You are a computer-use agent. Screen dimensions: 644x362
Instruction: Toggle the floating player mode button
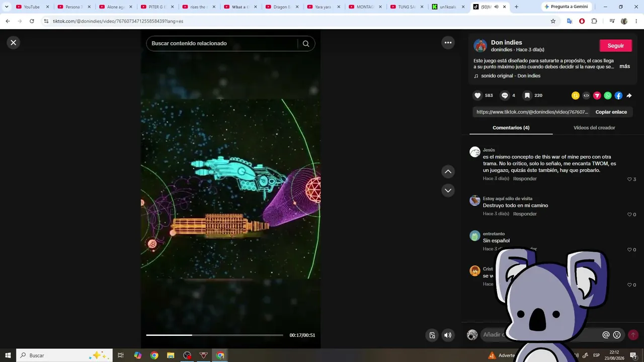[x=432, y=335]
